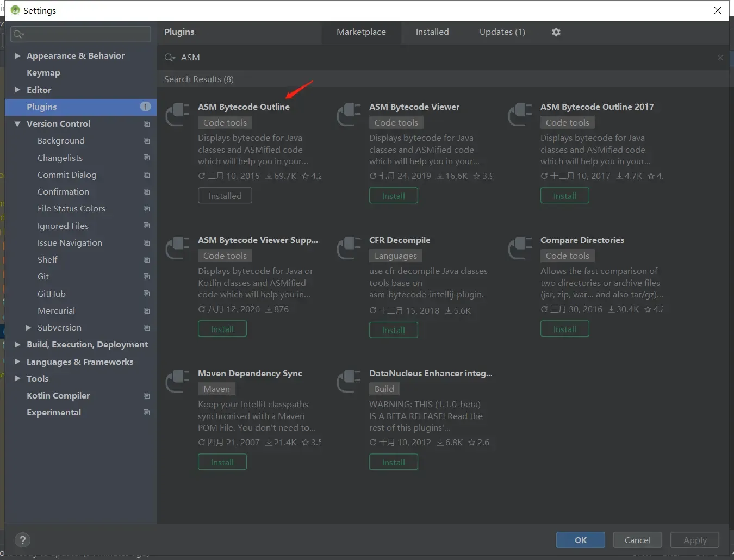Expand the Appearance & Behavior section
This screenshot has height=560, width=734.
pyautogui.click(x=17, y=56)
